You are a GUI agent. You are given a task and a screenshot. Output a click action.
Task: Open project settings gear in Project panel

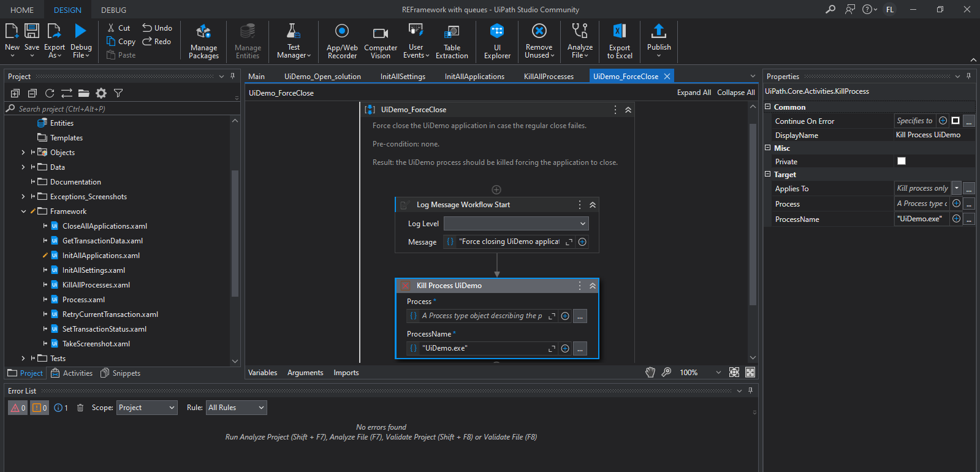(101, 93)
